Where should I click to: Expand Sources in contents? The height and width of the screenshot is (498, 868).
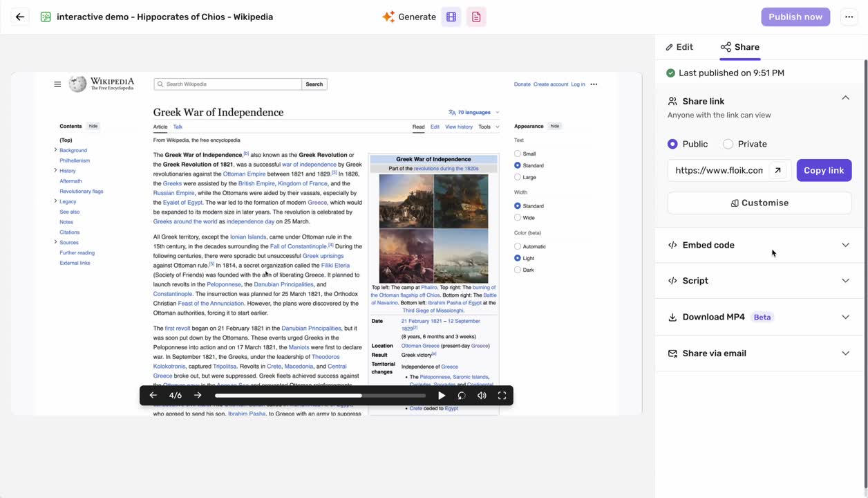55,242
